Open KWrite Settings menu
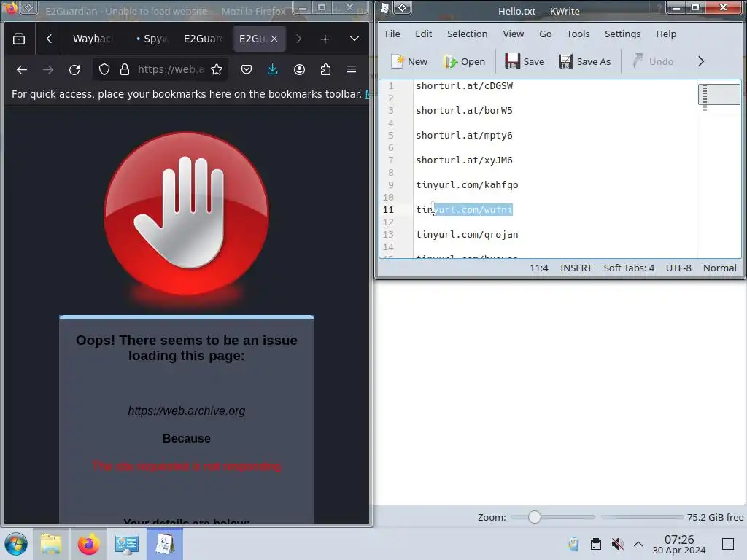Viewport: 747px width, 560px height. (623, 34)
